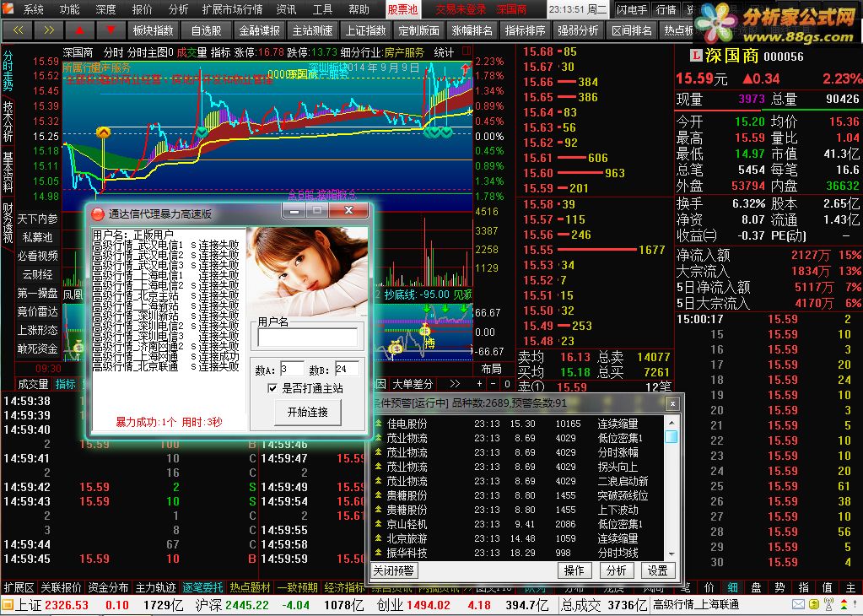
Task: Switch to the 股票池 tab
Action: 402,9
